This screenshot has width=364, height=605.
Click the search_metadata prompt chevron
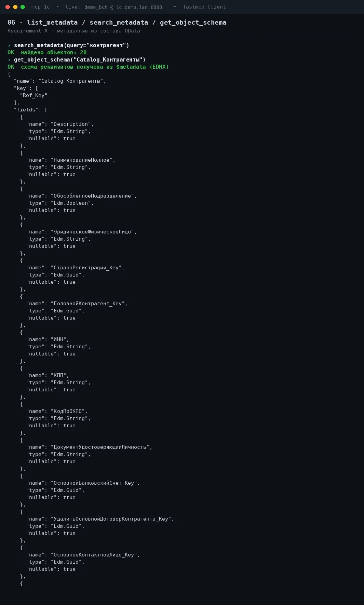[9, 45]
